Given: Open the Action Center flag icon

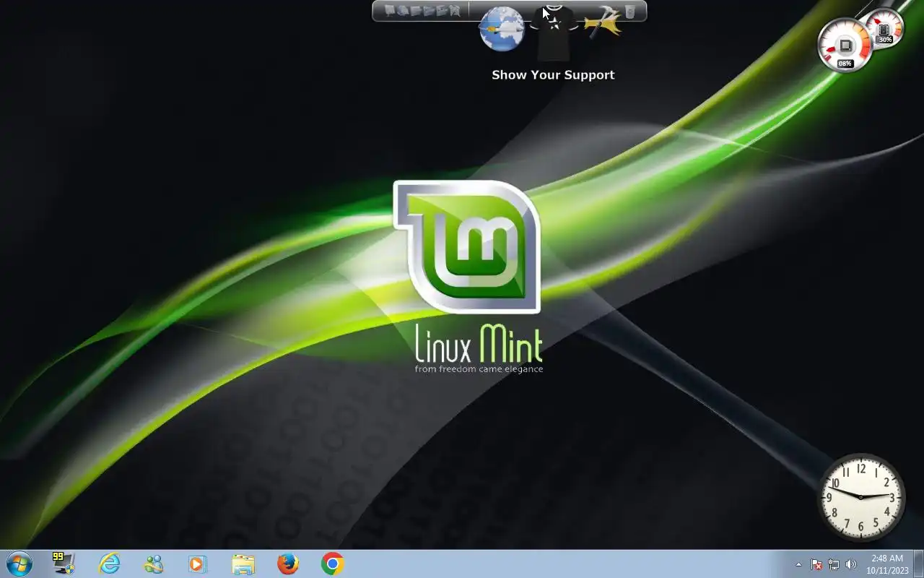Looking at the screenshot, I should [816, 564].
